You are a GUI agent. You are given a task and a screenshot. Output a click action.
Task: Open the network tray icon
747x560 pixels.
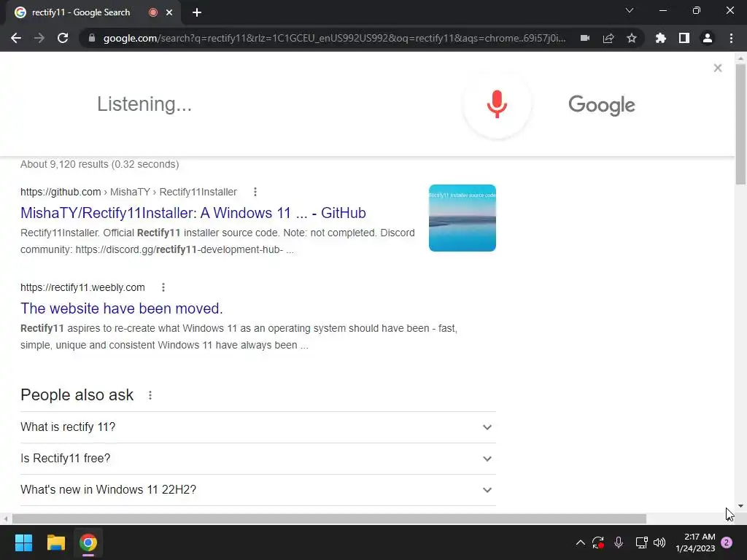[x=641, y=542]
